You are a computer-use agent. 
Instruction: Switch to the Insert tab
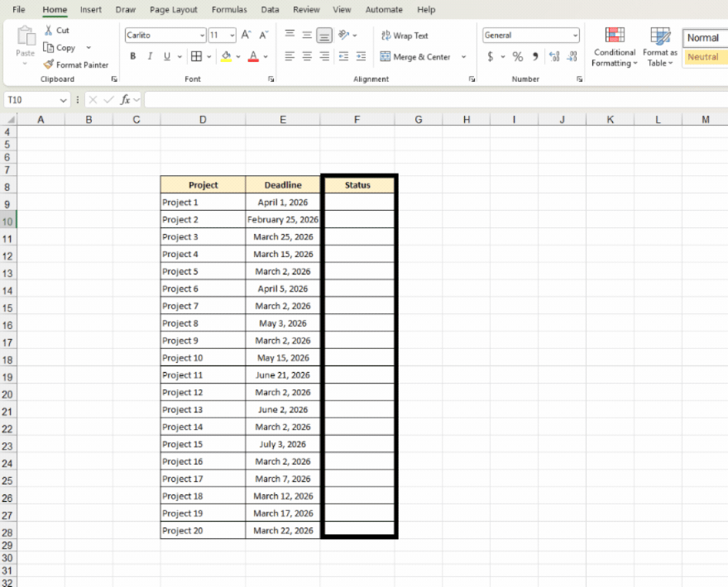click(x=90, y=9)
